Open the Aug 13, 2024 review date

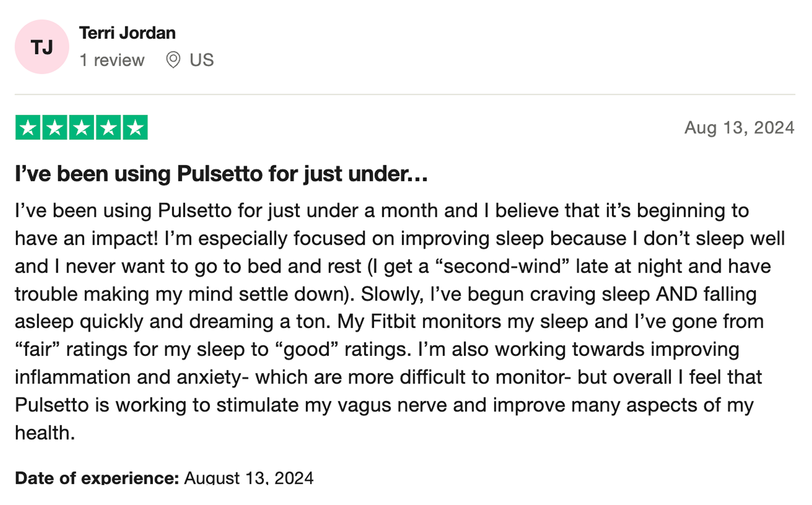coord(739,128)
